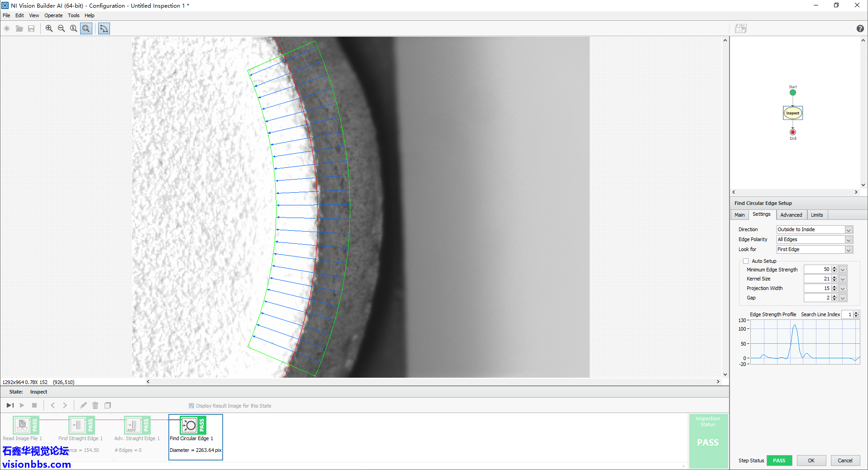Open the Direction dropdown

(x=848, y=230)
